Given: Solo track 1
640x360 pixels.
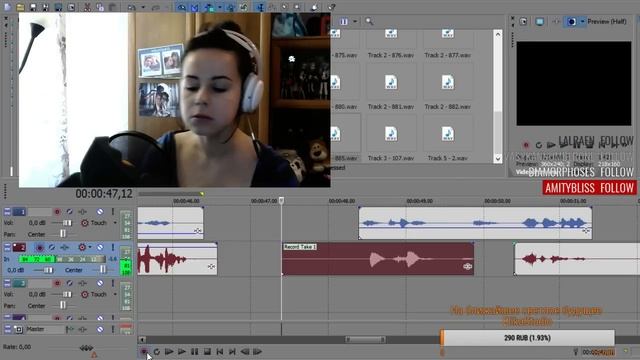Looking at the screenshot, I should (x=113, y=211).
